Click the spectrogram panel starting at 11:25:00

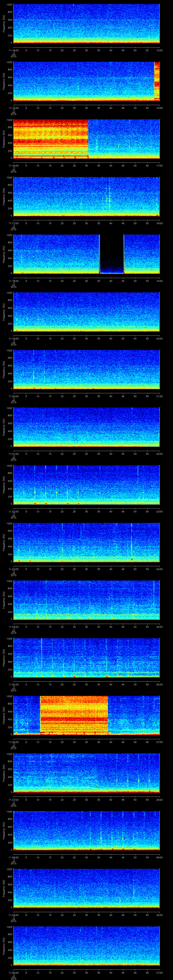coord(86,657)
